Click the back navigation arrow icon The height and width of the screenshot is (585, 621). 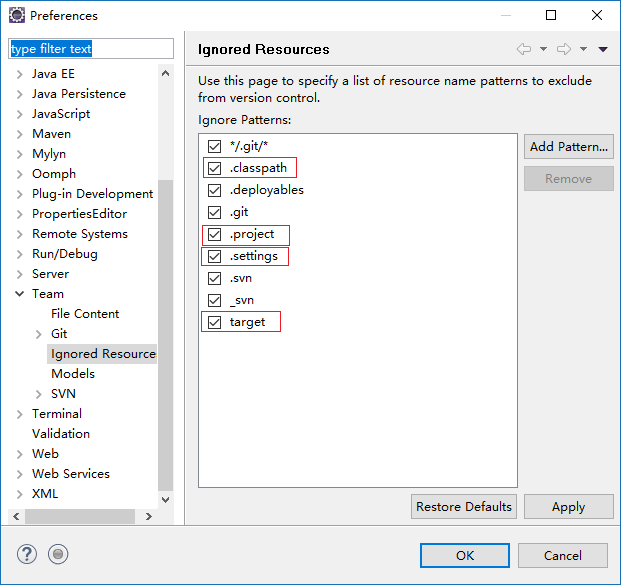[x=524, y=49]
